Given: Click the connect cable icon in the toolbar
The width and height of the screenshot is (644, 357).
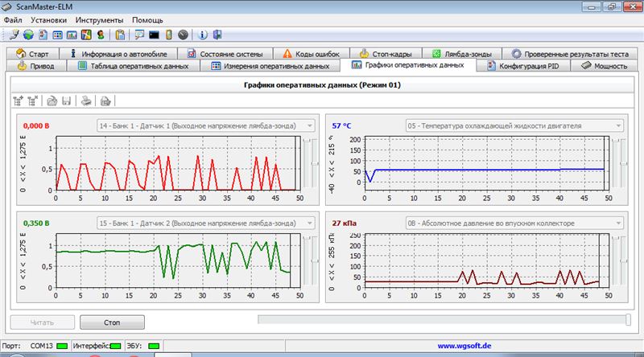Looking at the screenshot, I should 14,35.
